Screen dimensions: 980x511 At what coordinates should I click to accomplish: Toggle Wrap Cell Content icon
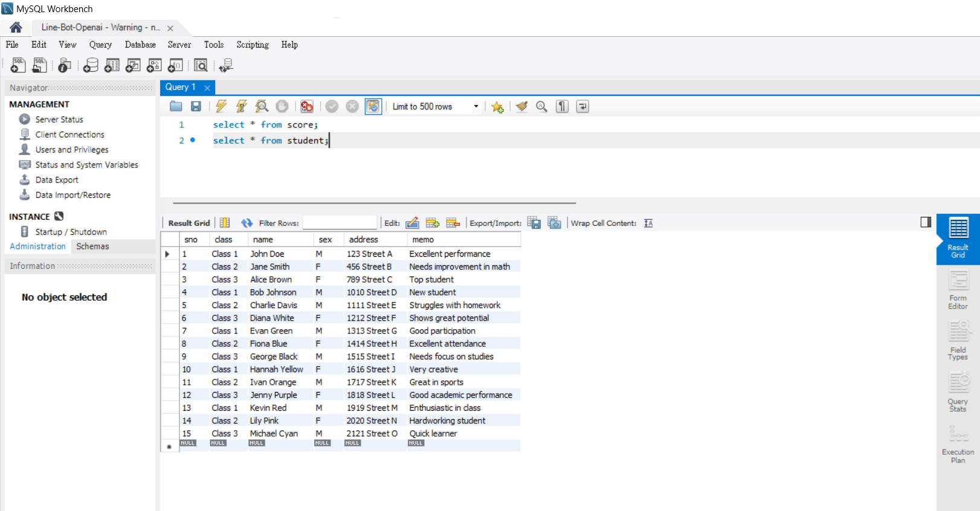(x=648, y=223)
